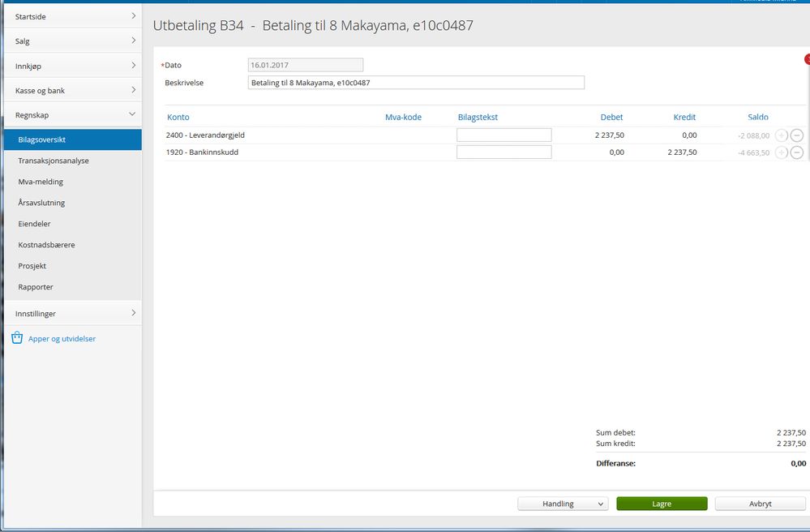Click Bilagstekst field for 1920 Bankinnskudd

pyautogui.click(x=504, y=152)
